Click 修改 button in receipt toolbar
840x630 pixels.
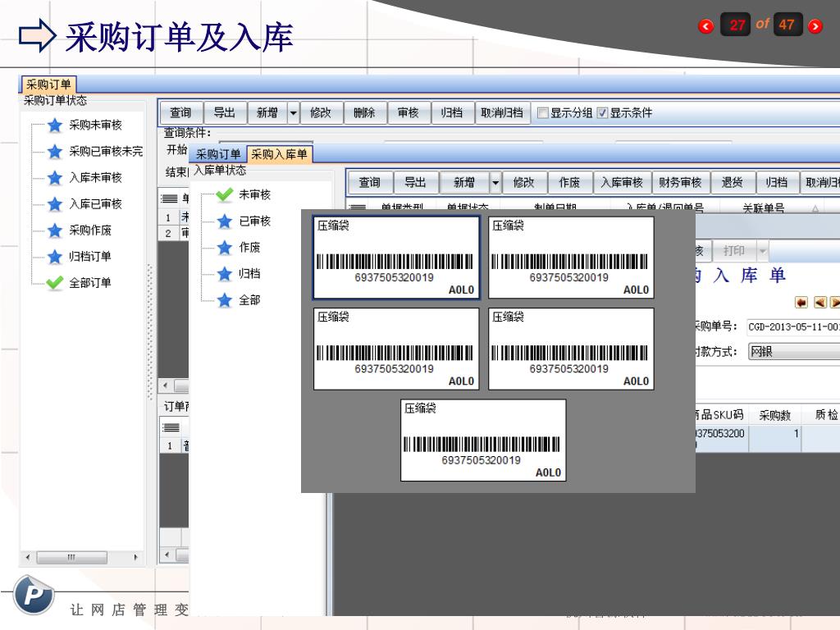[x=524, y=183]
